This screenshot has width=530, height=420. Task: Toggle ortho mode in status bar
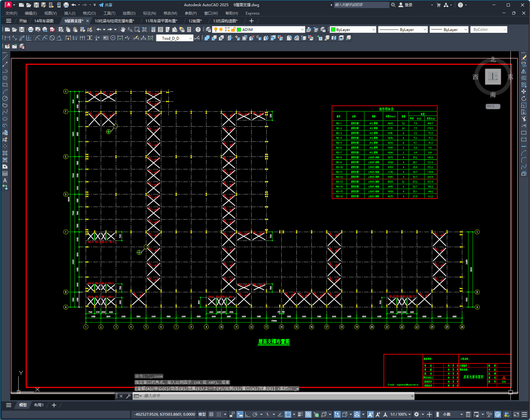pyautogui.click(x=247, y=414)
